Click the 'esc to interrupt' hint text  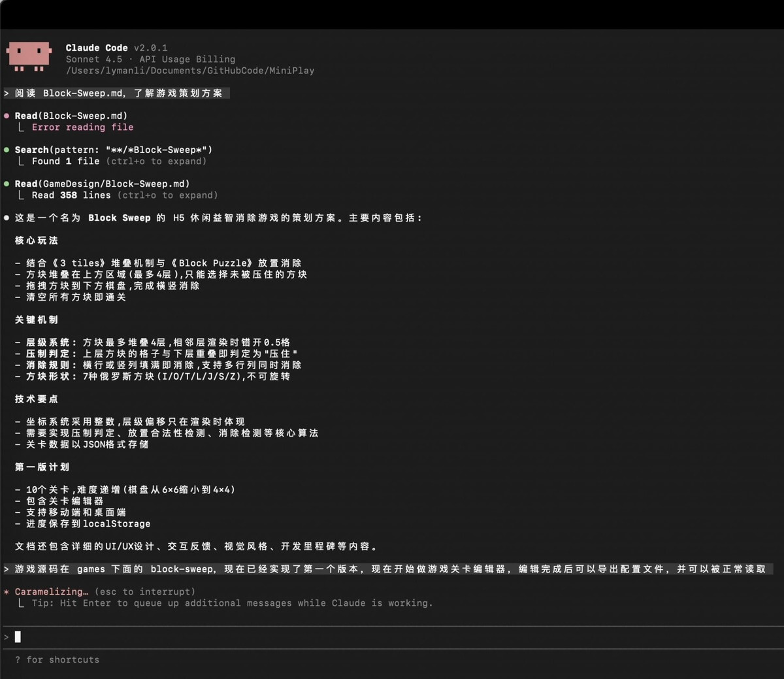point(145,592)
